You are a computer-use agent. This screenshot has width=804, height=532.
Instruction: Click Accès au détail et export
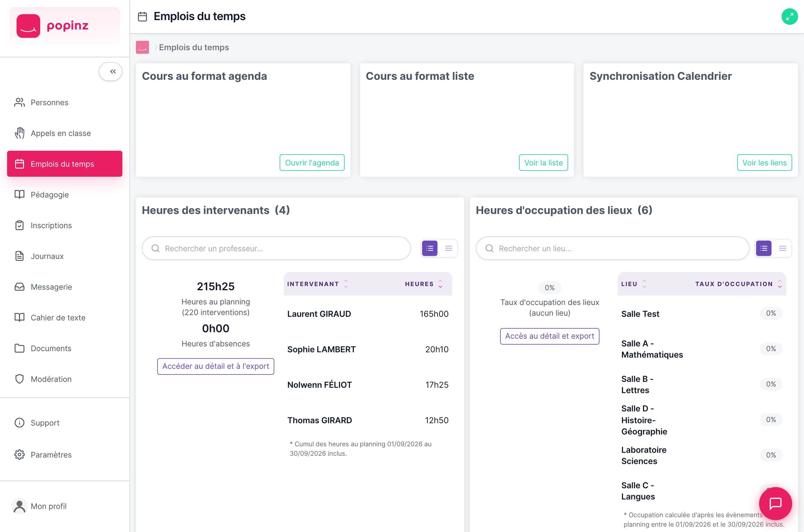tap(549, 336)
